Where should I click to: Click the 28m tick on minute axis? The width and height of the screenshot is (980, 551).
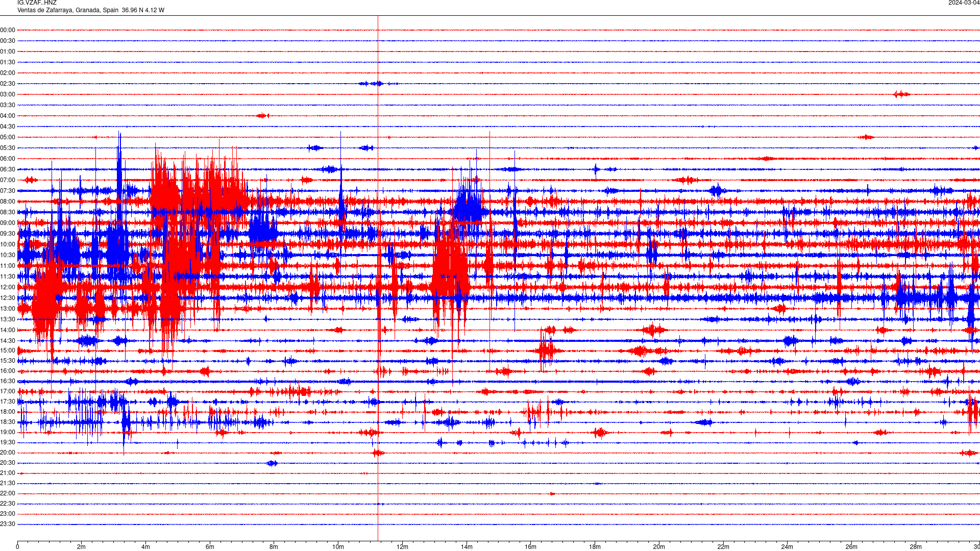point(916,547)
